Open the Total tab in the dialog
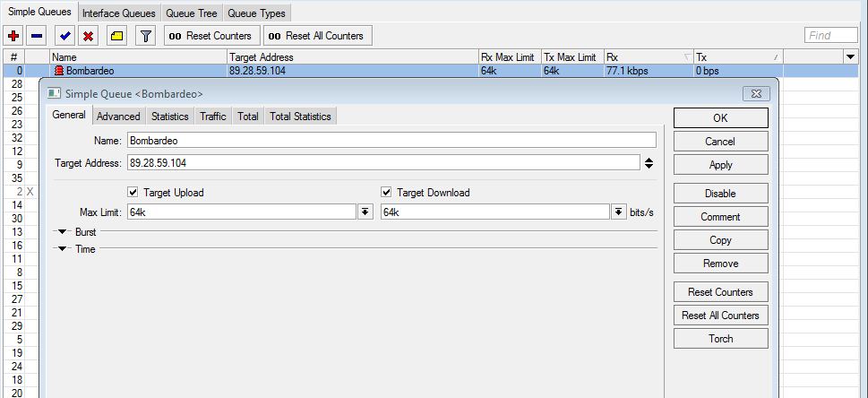 click(248, 117)
